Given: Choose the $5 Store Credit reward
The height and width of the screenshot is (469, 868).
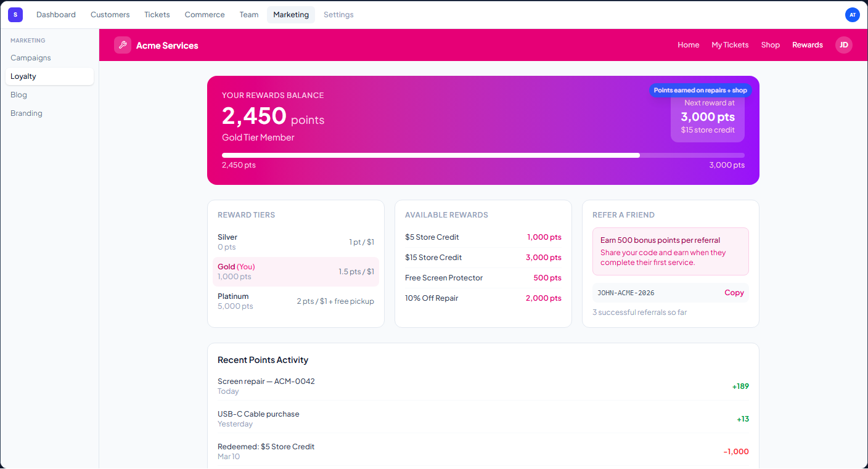Looking at the screenshot, I should click(x=483, y=237).
